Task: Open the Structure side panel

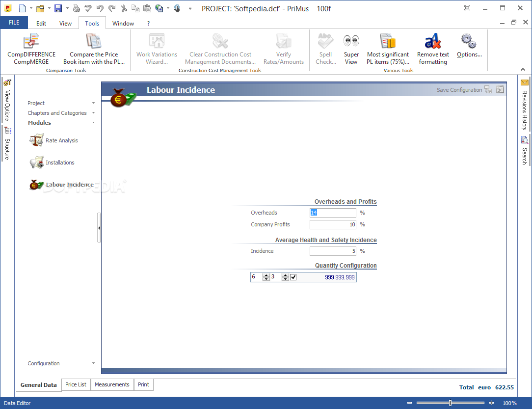Action: pyautogui.click(x=7, y=143)
